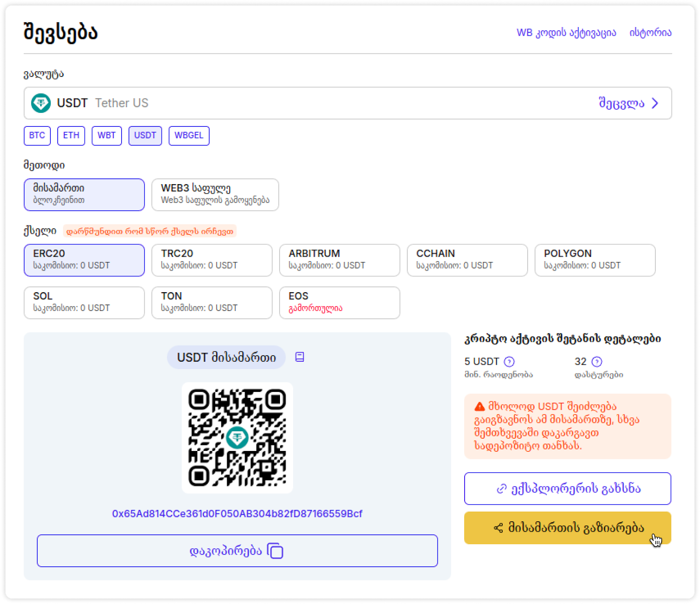Click the USDT Tether US currency field
Screen dimensions: 700x604
coord(348,103)
